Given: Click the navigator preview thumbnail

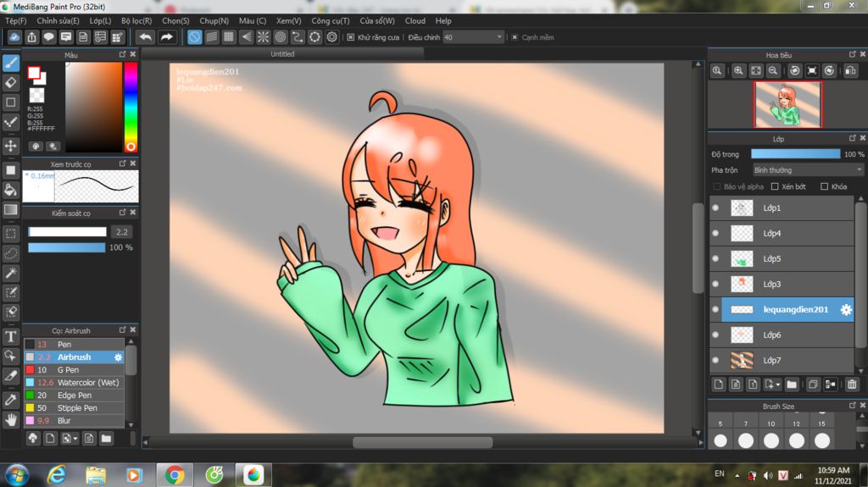Looking at the screenshot, I should click(x=787, y=104).
